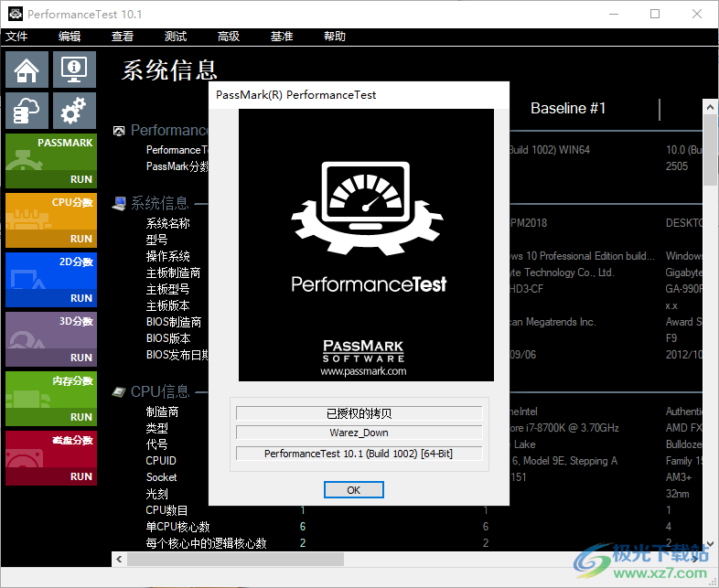Viewport: 719px width, 588px height.
Task: Click the Warez_Down username field
Action: (359, 433)
